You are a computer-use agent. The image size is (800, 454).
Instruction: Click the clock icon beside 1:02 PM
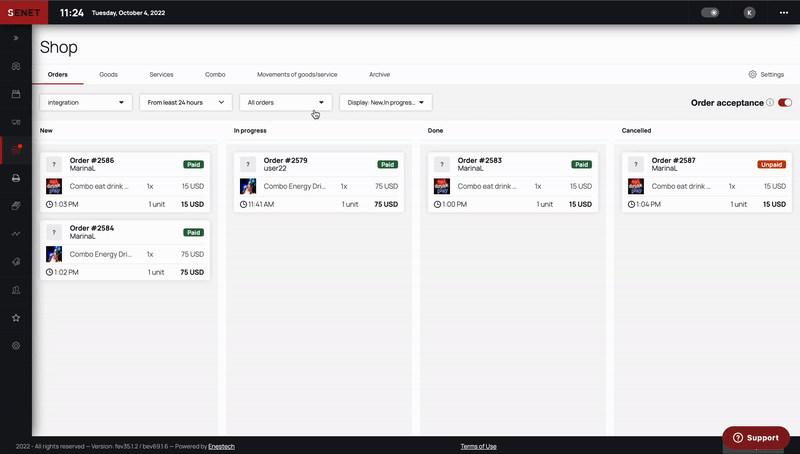pos(49,272)
